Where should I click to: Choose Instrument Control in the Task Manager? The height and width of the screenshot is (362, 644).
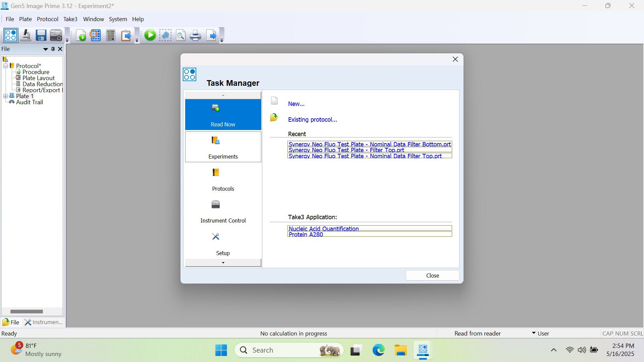point(223,211)
